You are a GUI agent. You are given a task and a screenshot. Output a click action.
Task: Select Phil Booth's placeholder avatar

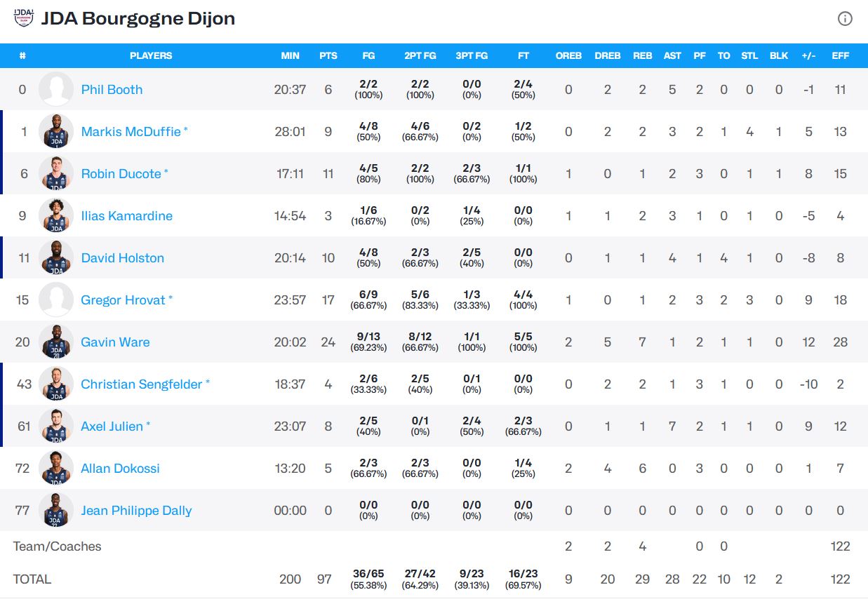pos(56,90)
